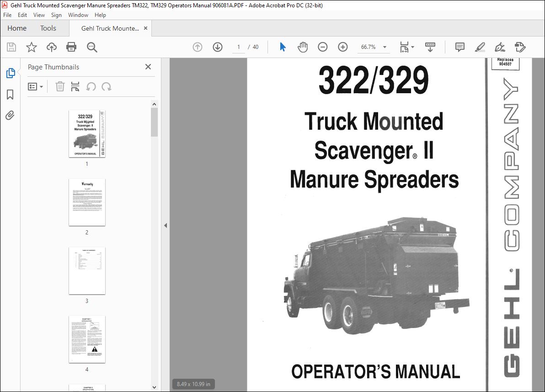545x392 pixels.
Task: Close the Page Thumbnails panel
Action: click(x=148, y=67)
